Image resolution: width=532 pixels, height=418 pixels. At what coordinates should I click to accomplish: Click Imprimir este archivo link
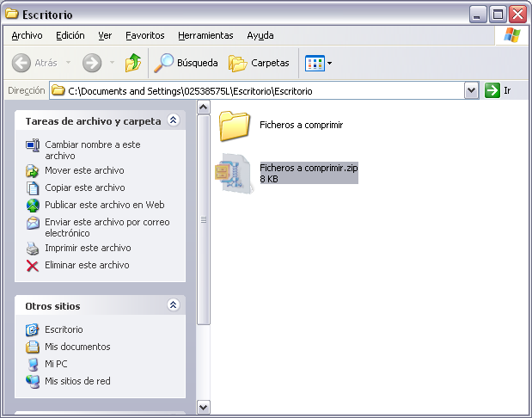coord(88,248)
